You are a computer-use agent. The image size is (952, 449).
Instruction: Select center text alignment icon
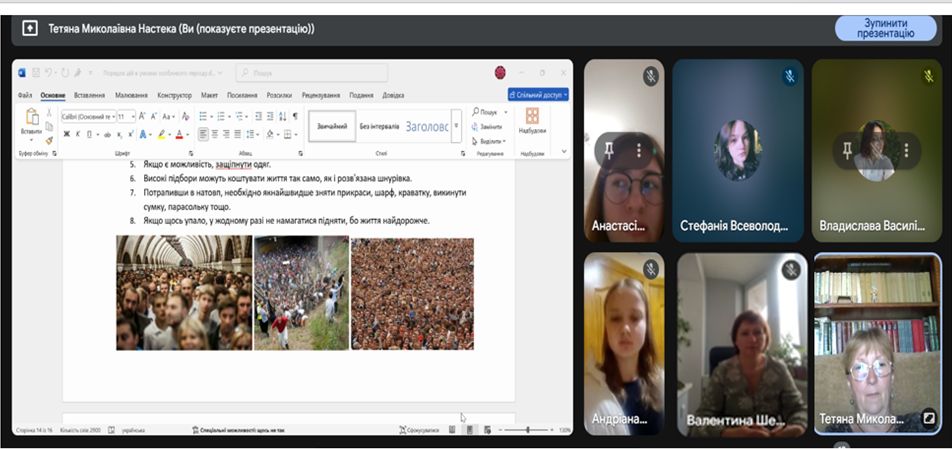click(215, 134)
